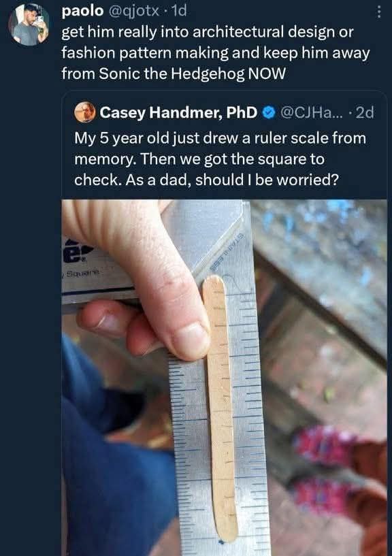This screenshot has width=392, height=556.
Task: Open the Casey Handmer, PhD name
Action: pyautogui.click(x=178, y=112)
